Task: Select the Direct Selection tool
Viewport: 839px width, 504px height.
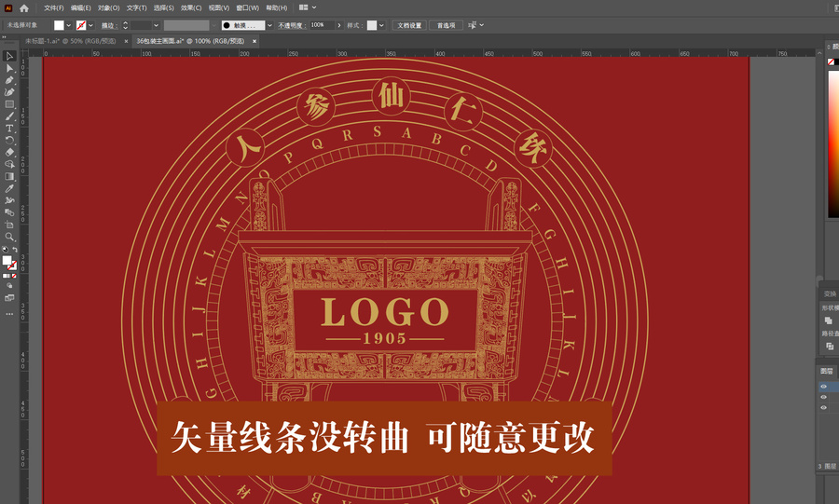Action: (x=9, y=68)
